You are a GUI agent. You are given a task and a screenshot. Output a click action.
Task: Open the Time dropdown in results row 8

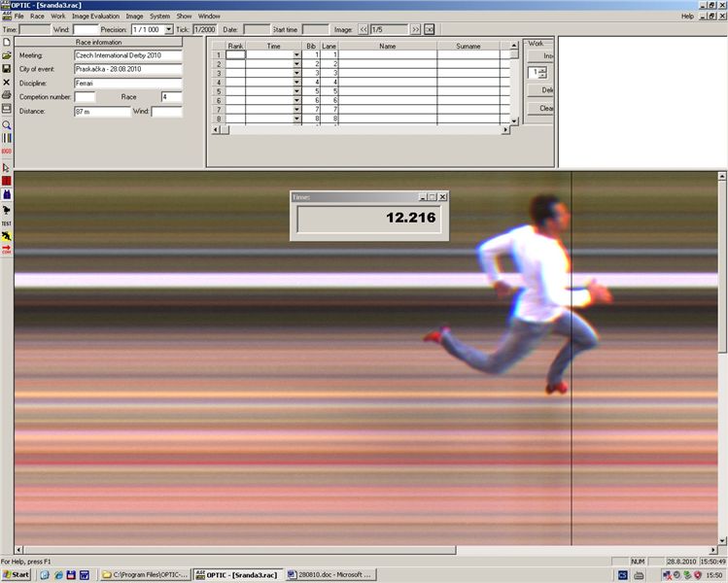296,119
